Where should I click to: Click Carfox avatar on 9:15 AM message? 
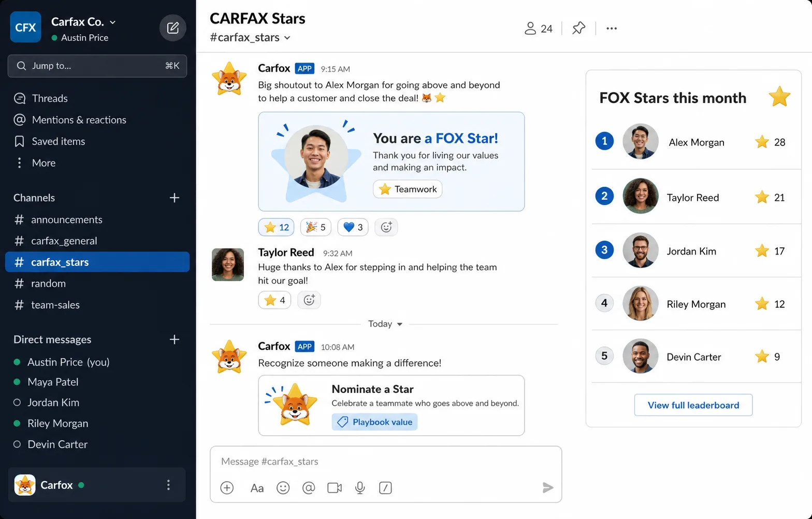(x=229, y=79)
